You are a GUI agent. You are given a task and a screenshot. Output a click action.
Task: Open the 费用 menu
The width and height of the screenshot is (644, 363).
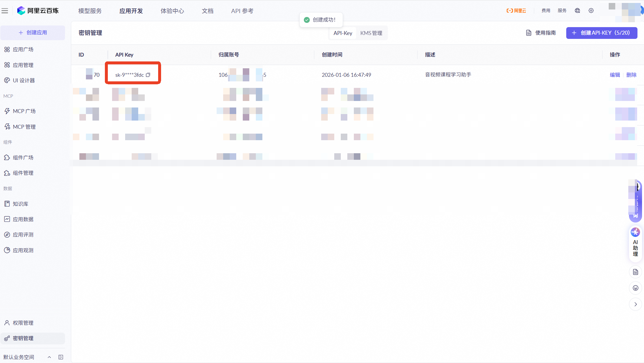tap(546, 10)
